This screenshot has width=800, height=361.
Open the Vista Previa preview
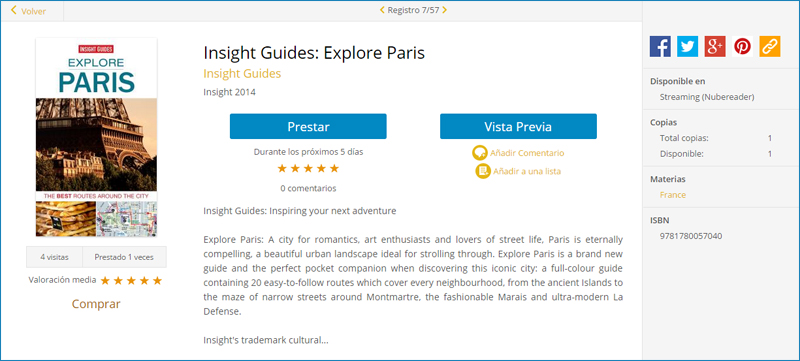(518, 126)
